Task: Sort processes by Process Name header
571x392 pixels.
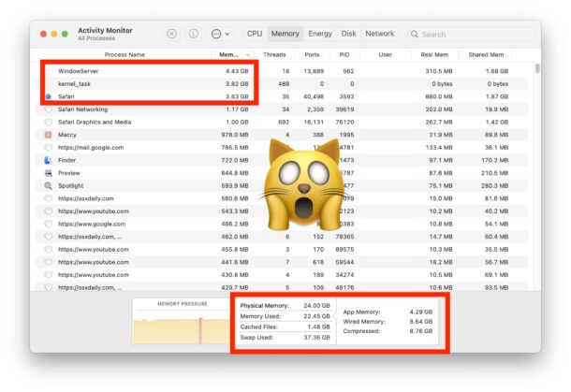Action: pos(124,55)
